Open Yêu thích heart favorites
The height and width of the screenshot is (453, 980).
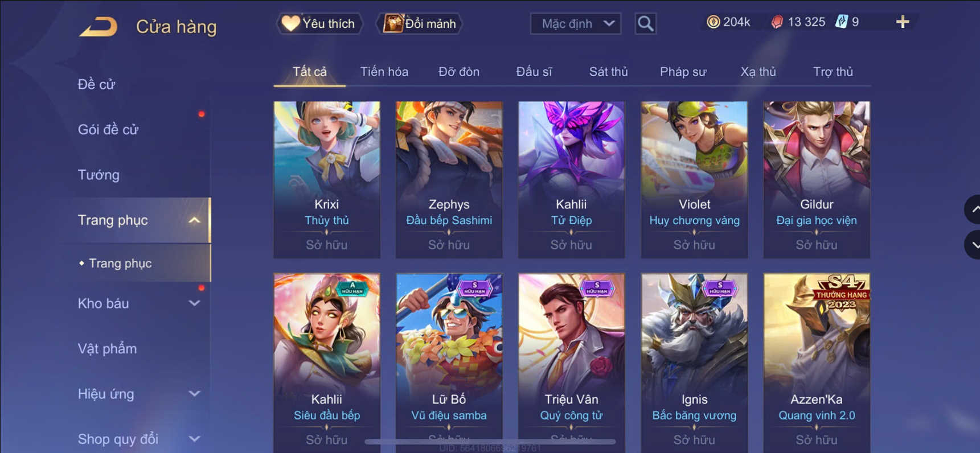pyautogui.click(x=319, y=24)
